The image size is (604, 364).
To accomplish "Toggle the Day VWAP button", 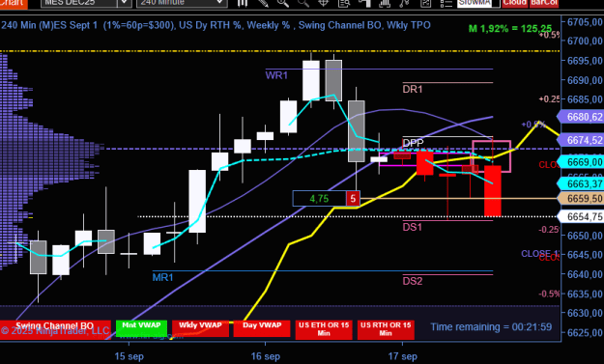I will coord(262,328).
